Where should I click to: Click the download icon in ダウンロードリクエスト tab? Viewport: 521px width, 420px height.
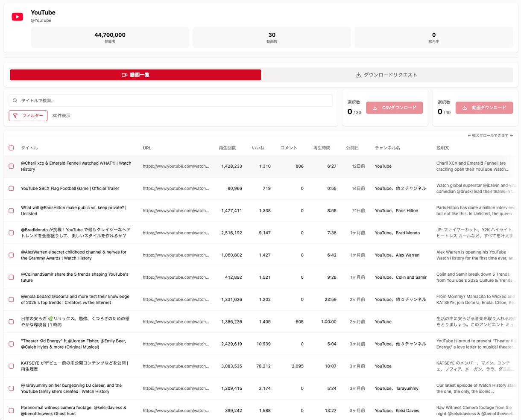[358, 75]
